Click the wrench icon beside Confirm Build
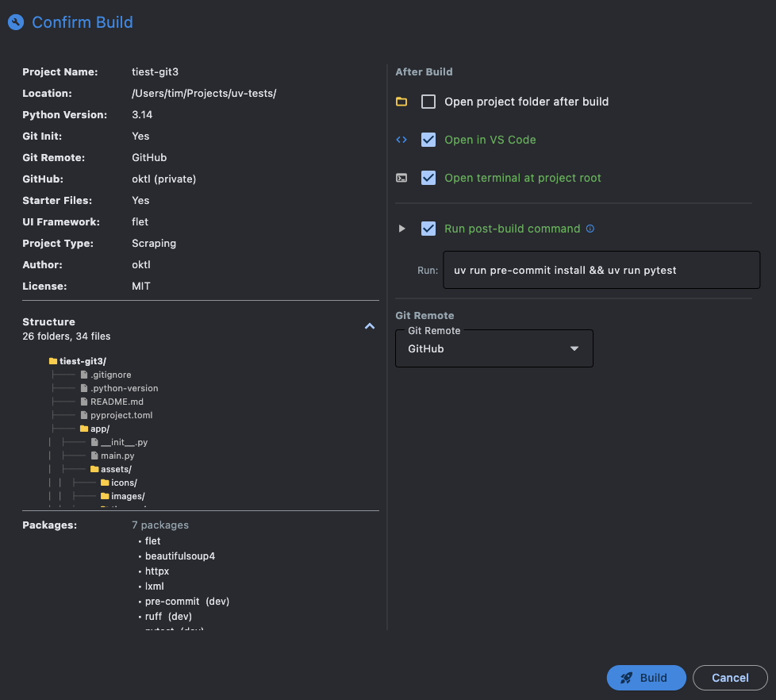 point(15,22)
